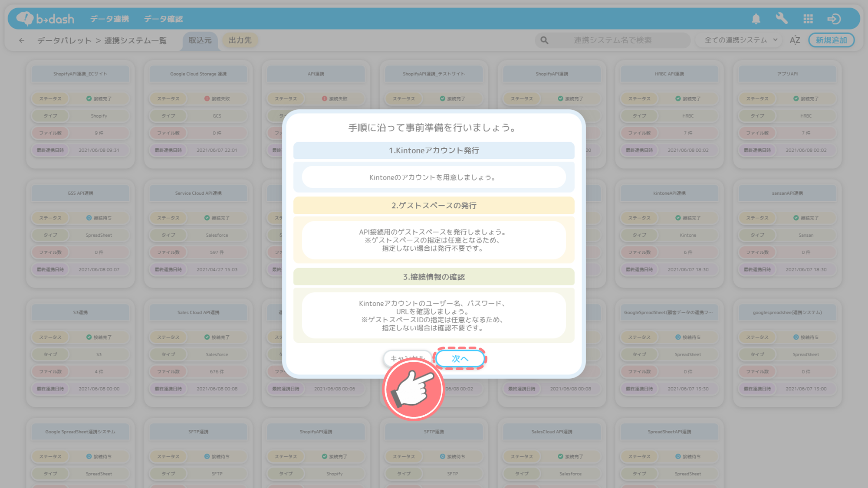This screenshot has height=488, width=868.
Task: Open アプリAPI card header
Action: (787, 74)
